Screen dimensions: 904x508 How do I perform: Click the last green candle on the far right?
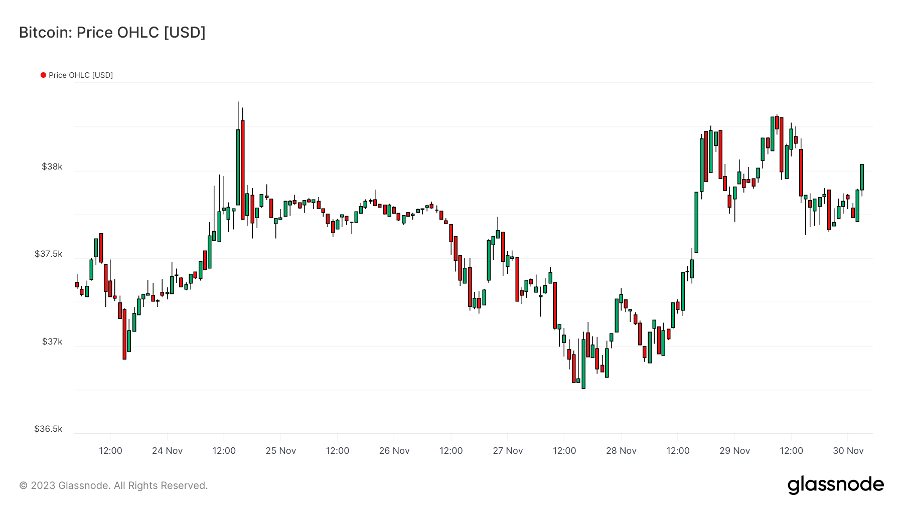click(x=862, y=176)
